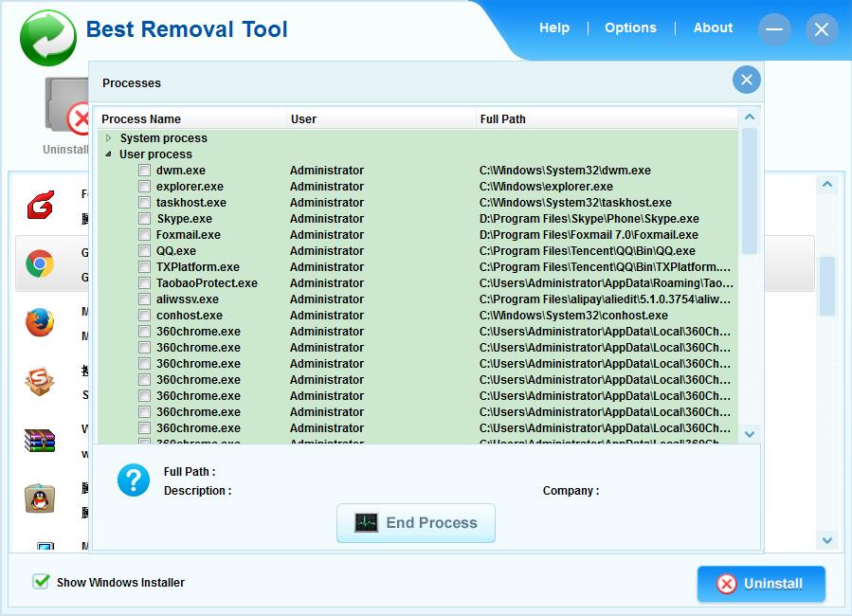This screenshot has height=616, width=852.
Task: Check the Skype.exe checkbox
Action: click(145, 219)
